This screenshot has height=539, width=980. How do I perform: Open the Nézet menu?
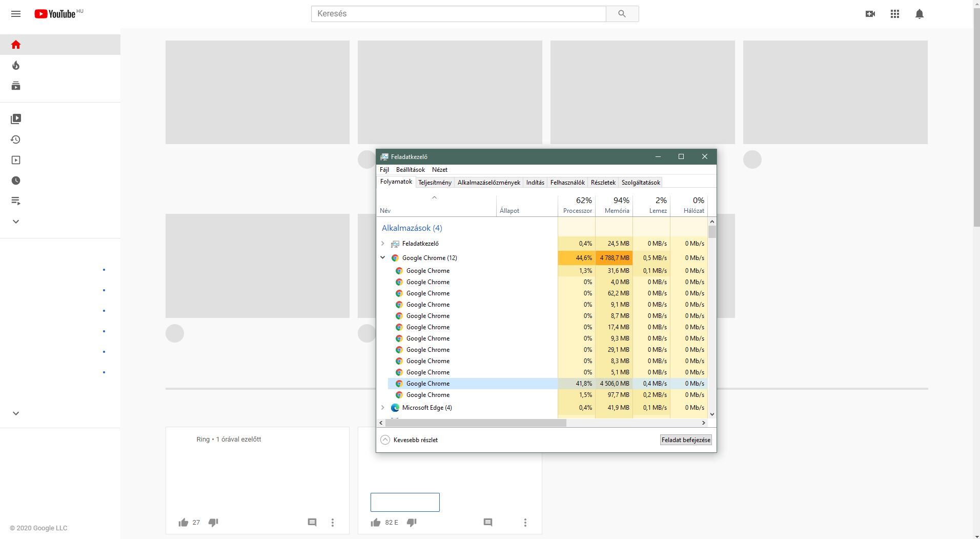pyautogui.click(x=440, y=170)
